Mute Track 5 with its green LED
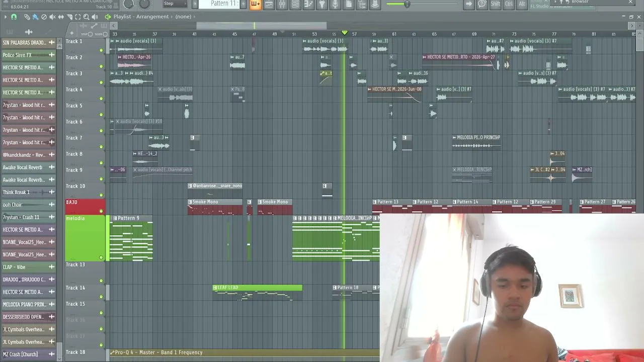The width and height of the screenshot is (644, 362). coord(101,115)
